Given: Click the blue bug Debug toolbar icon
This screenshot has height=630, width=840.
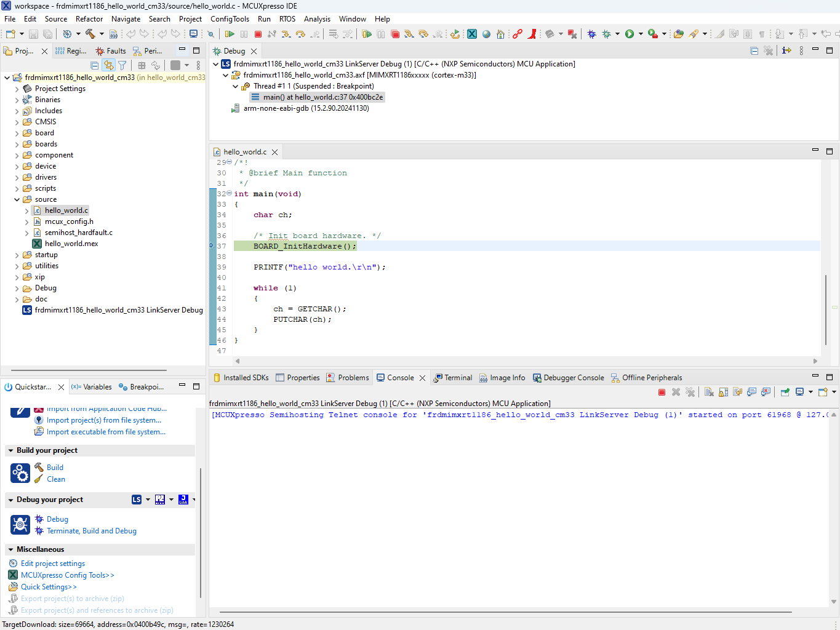Looking at the screenshot, I should click(x=591, y=34).
